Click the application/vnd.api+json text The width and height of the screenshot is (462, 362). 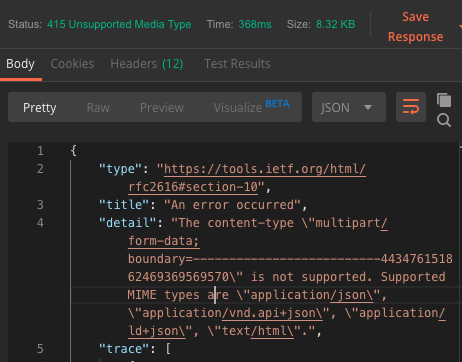point(232,313)
